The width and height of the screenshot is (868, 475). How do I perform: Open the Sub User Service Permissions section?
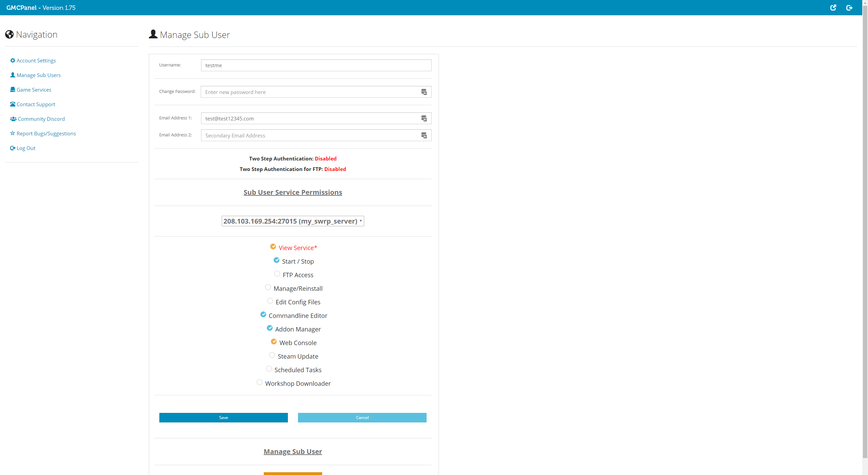click(292, 192)
